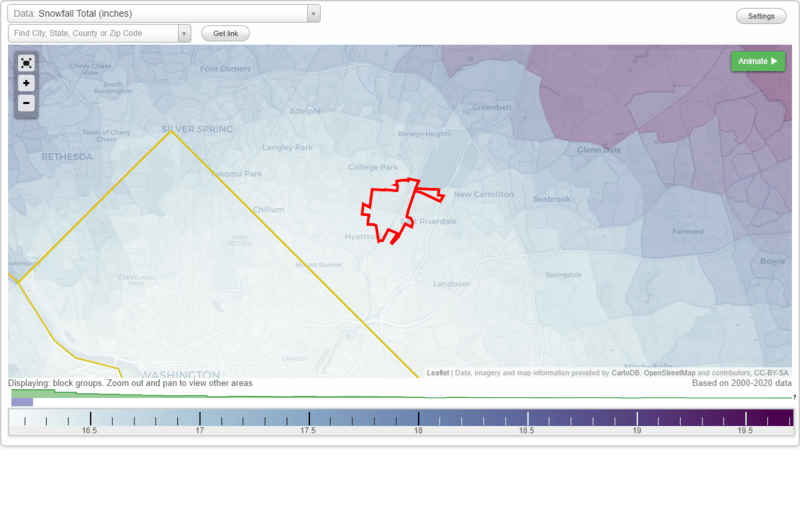Screen dimensions: 800x514
Task: Click the WASHINGTON map label
Action: coord(180,375)
